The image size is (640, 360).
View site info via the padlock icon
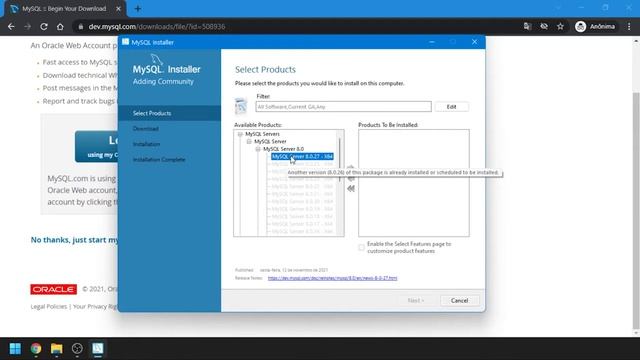(x=80, y=27)
